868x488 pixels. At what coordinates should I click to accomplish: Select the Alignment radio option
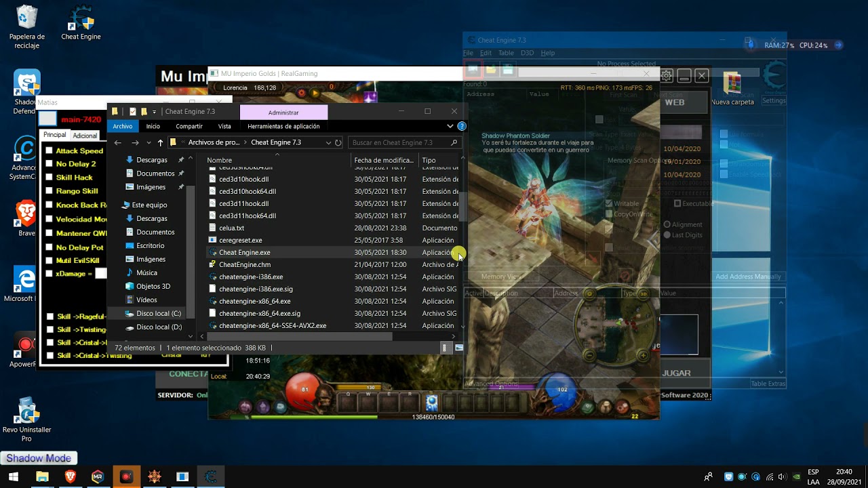667,224
